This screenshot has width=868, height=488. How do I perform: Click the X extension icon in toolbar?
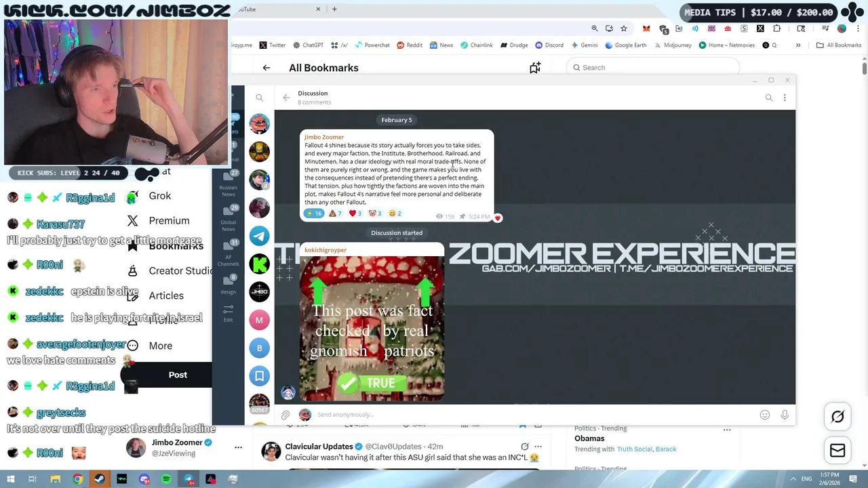click(760, 28)
